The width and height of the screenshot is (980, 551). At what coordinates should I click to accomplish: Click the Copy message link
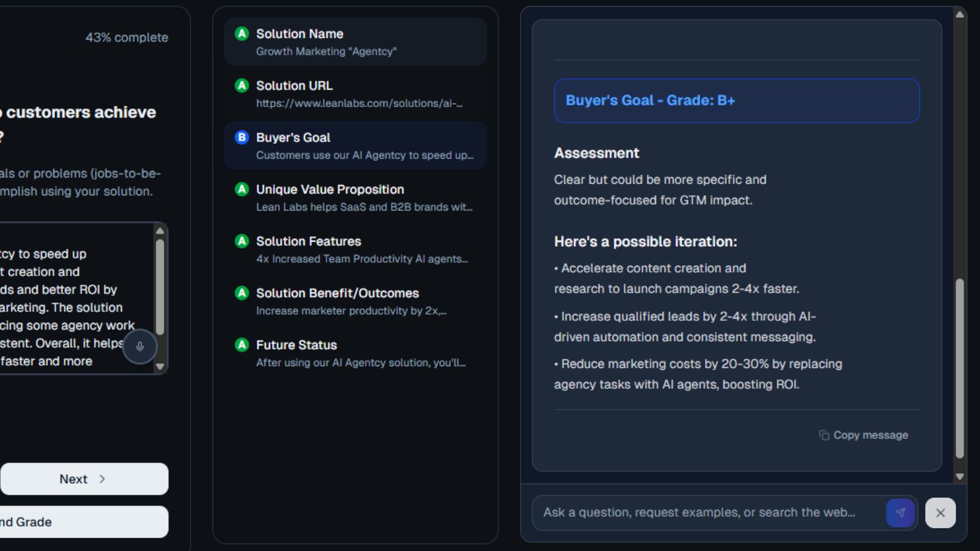coord(870,435)
